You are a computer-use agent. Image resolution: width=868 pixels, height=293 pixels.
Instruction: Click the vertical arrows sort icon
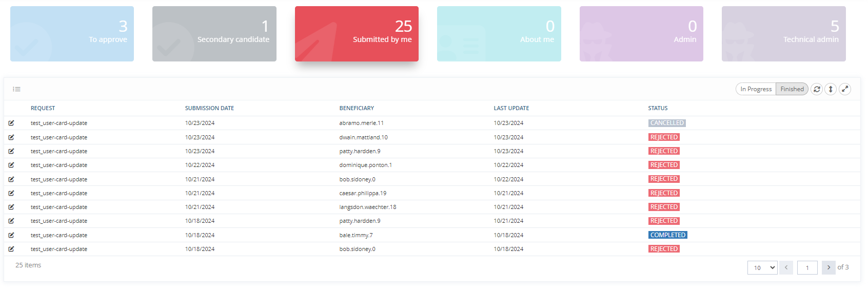pyautogui.click(x=831, y=89)
